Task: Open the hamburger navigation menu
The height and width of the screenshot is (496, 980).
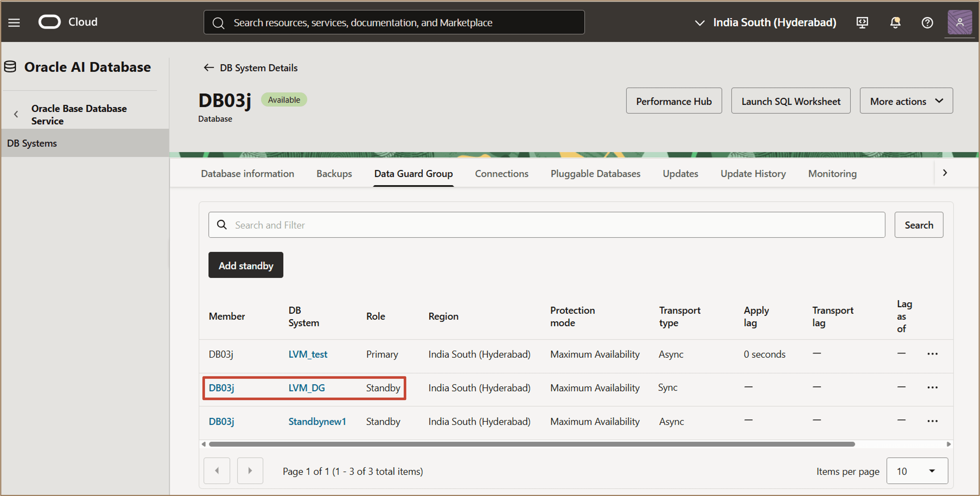Action: 14,22
